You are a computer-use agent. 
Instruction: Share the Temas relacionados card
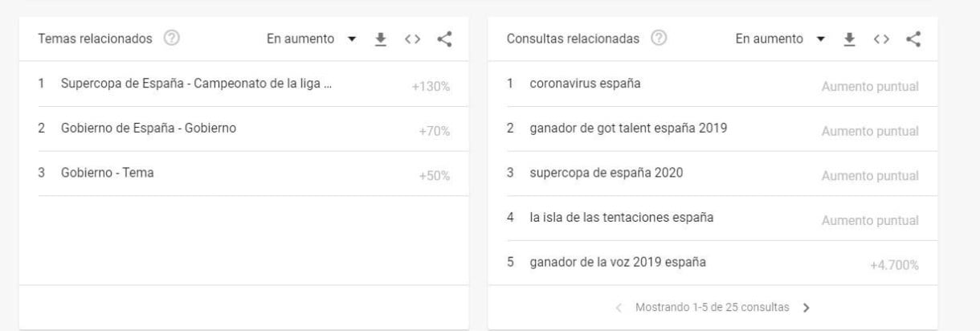tap(444, 39)
